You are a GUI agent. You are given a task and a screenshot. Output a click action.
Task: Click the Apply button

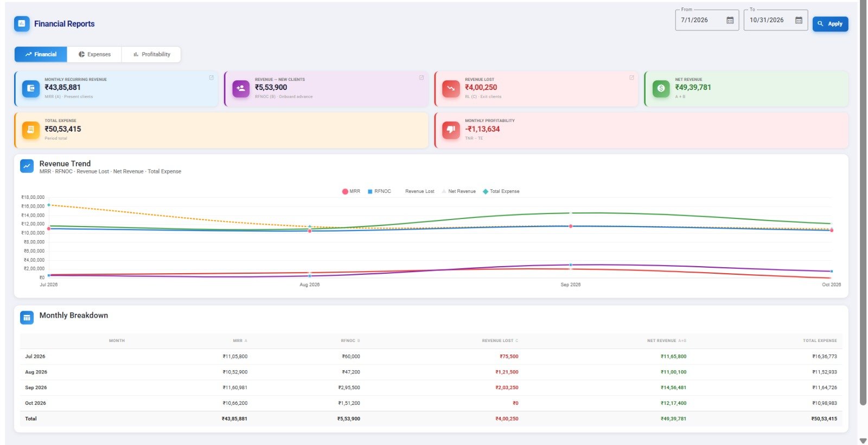coord(830,24)
